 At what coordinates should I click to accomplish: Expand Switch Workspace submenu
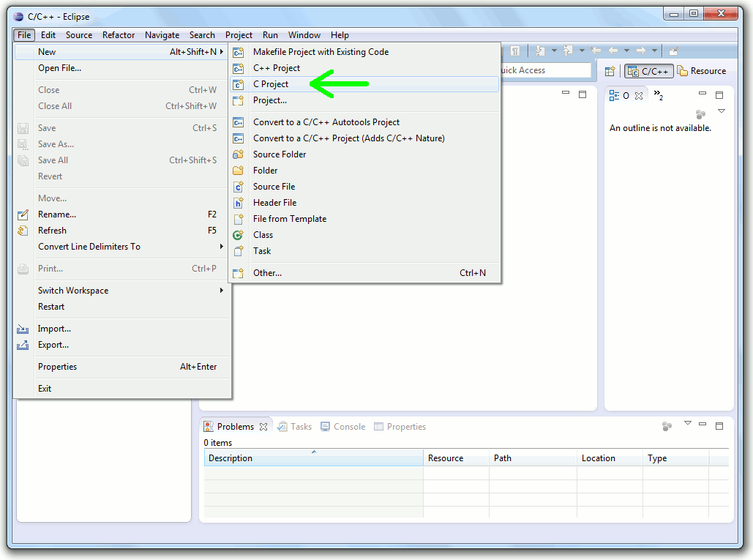(122, 291)
